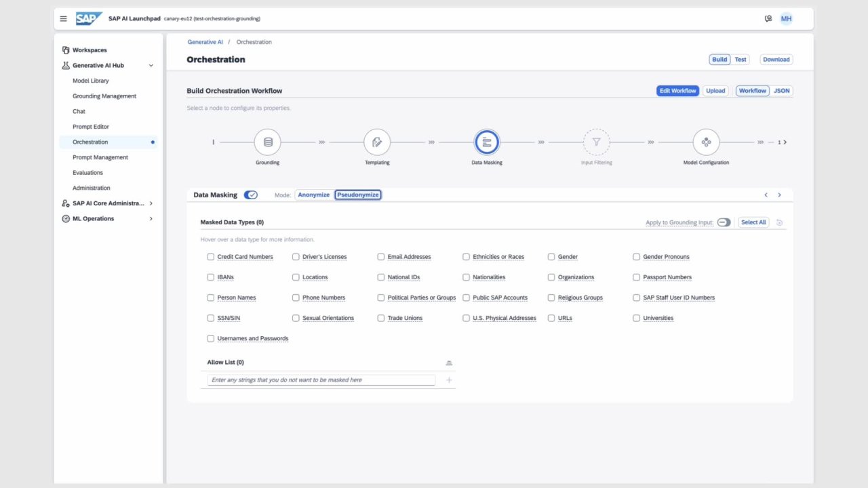Reset masked data types selection icon
This screenshot has width=868, height=488.
coord(780,222)
